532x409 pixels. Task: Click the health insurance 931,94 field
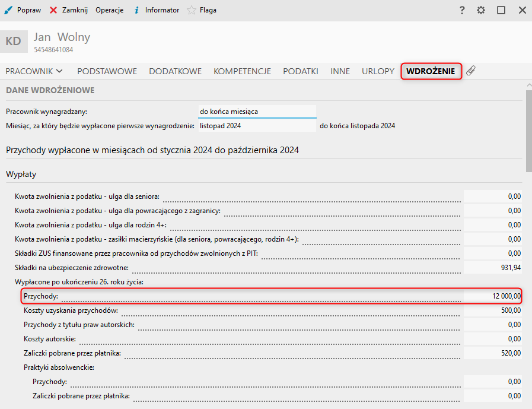point(493,268)
